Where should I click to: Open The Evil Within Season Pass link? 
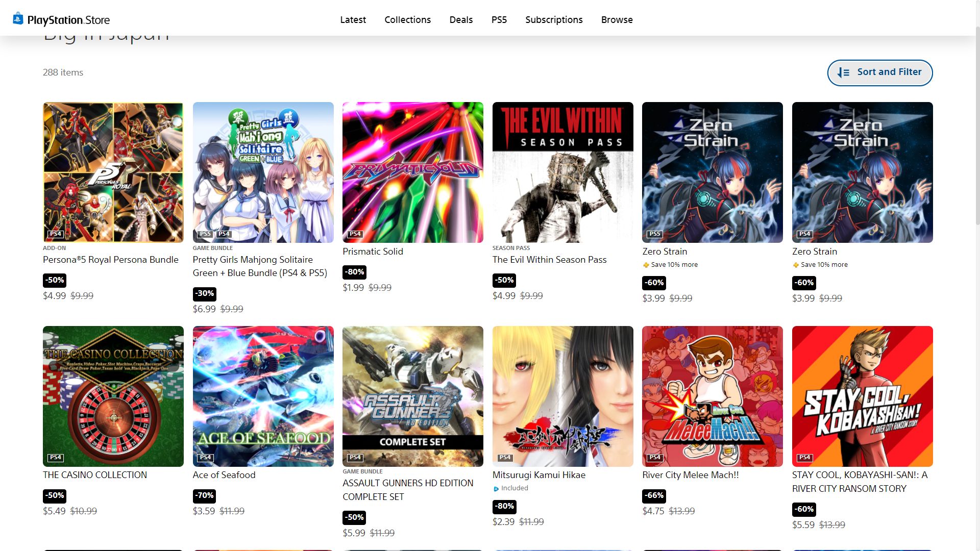pos(549,260)
